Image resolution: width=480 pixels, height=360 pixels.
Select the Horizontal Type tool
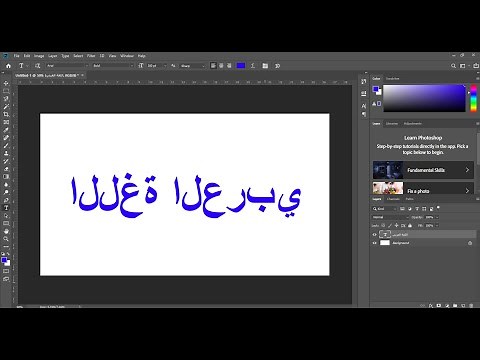6,208
